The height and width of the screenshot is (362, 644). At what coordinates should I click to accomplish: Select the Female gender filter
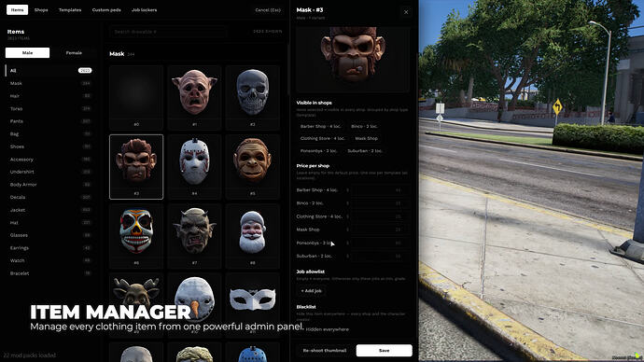[74, 52]
